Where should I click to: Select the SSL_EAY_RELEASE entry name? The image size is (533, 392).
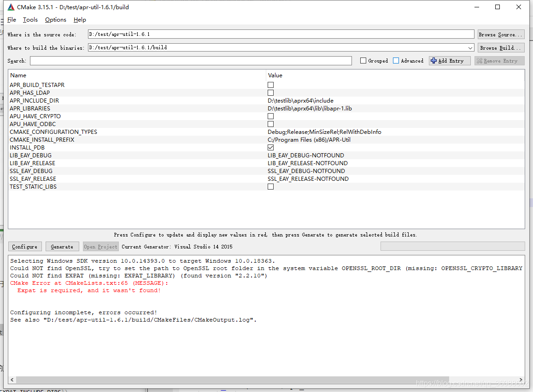click(x=33, y=179)
